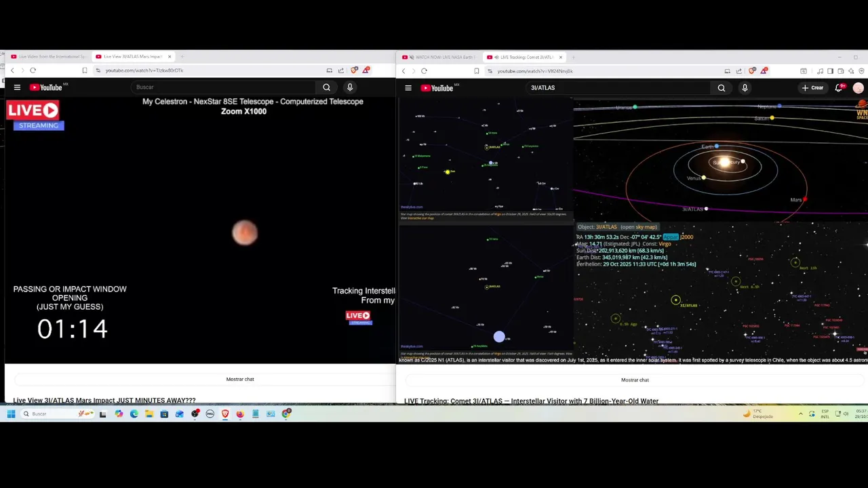Reload the right browser page

tap(424, 70)
